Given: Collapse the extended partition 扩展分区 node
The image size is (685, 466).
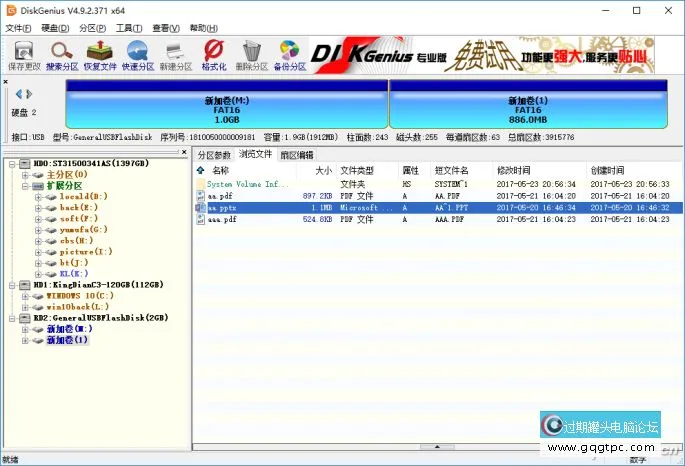Looking at the screenshot, I should [25, 186].
